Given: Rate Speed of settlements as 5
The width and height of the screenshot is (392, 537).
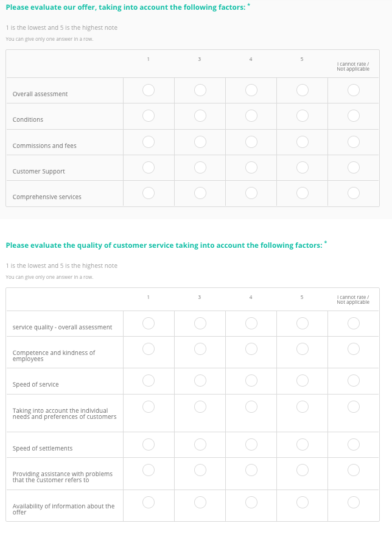Looking at the screenshot, I should 303,444.
